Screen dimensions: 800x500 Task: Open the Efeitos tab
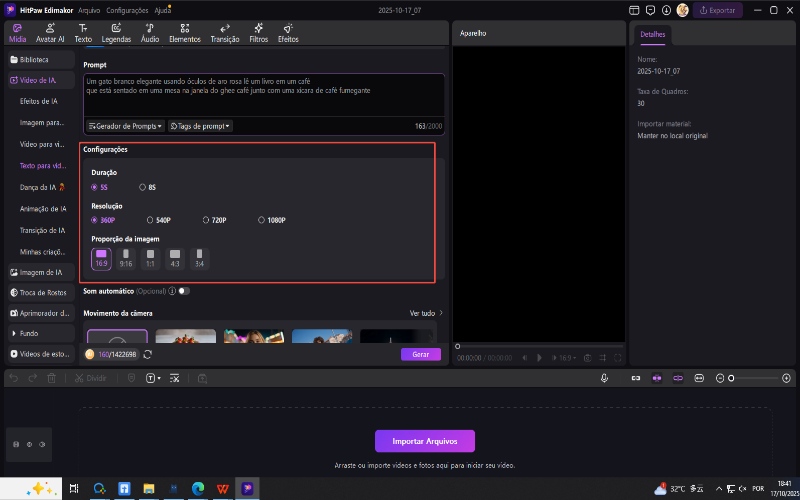pyautogui.click(x=288, y=33)
